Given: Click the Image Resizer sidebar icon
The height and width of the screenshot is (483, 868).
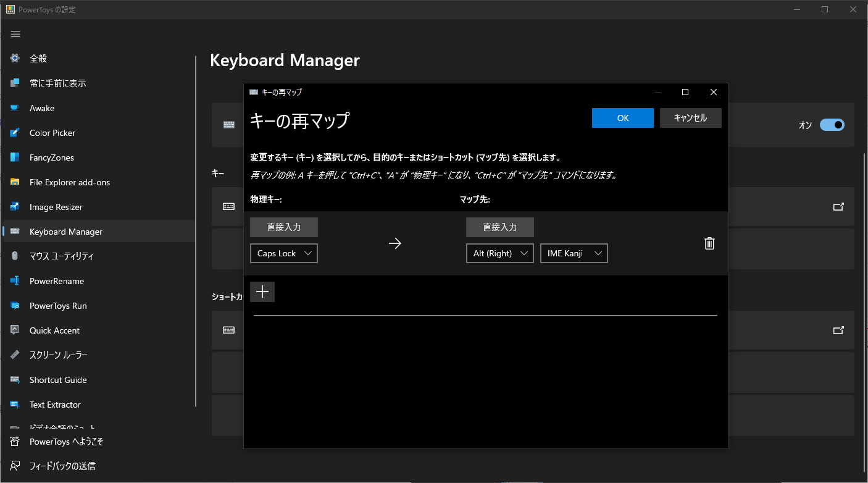Looking at the screenshot, I should pos(15,207).
